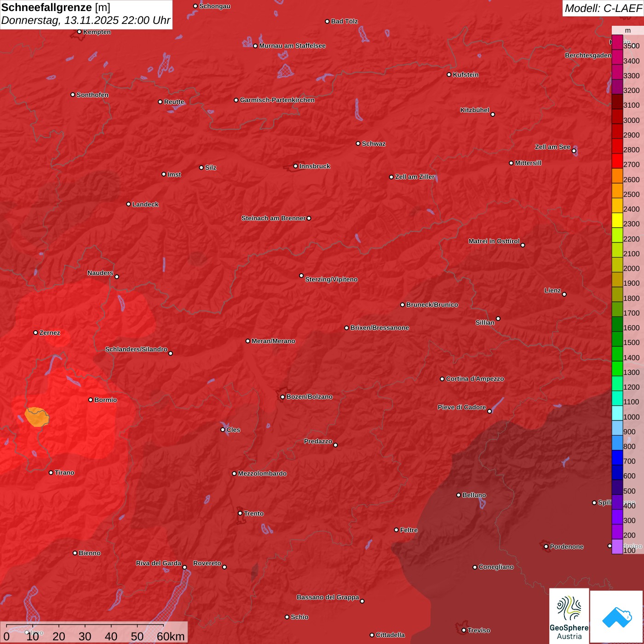644x644 pixels.
Task: Pick the bright yellow legend swatch near 2300
Action: point(617,220)
